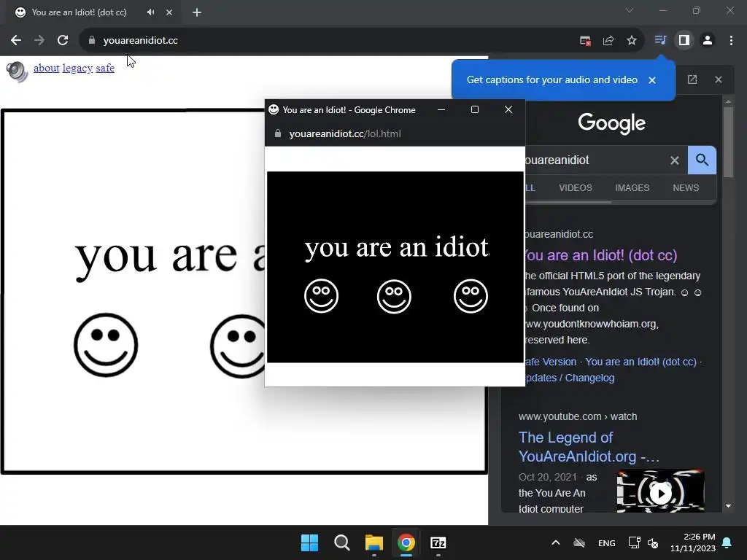
Task: Click the speaker image on the webpage
Action: click(18, 71)
